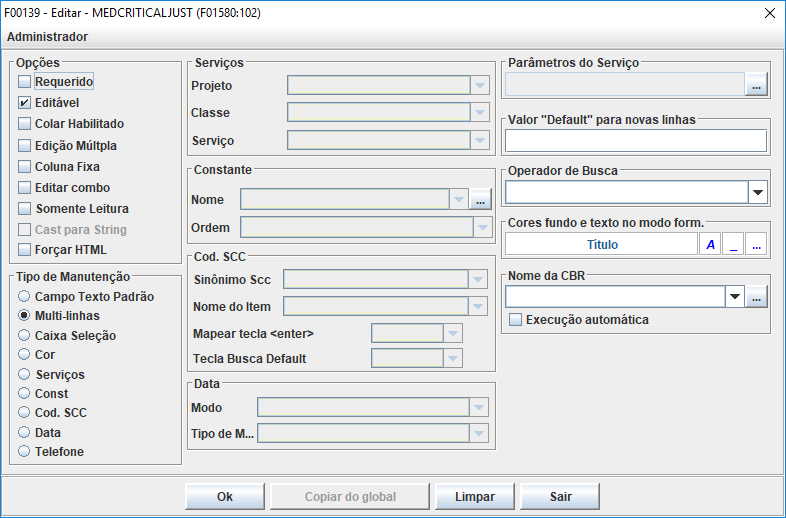Click the Valor Default para novas linhas field
The height and width of the screenshot is (518, 786).
pos(636,141)
